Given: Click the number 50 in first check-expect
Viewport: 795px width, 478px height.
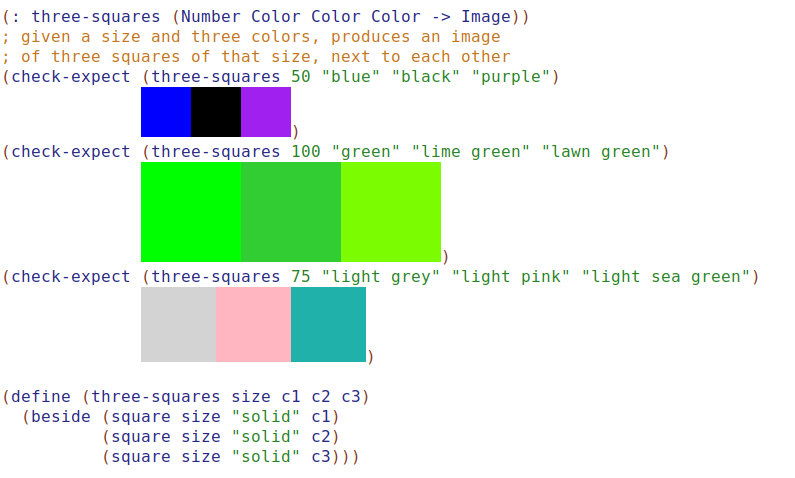Looking at the screenshot, I should pyautogui.click(x=301, y=77).
